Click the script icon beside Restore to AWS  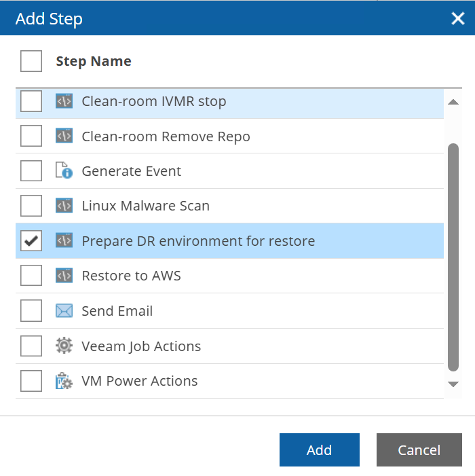64,276
